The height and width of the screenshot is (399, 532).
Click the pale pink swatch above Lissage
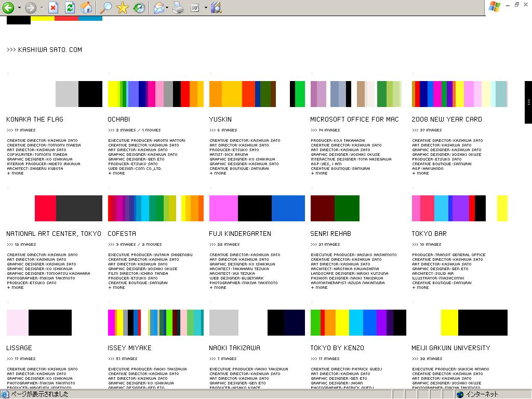click(18, 323)
